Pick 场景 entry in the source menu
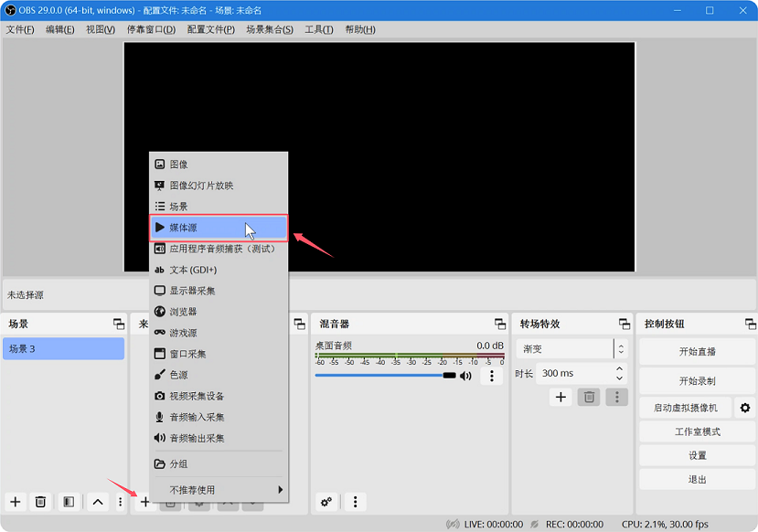The width and height of the screenshot is (758, 532). click(219, 207)
